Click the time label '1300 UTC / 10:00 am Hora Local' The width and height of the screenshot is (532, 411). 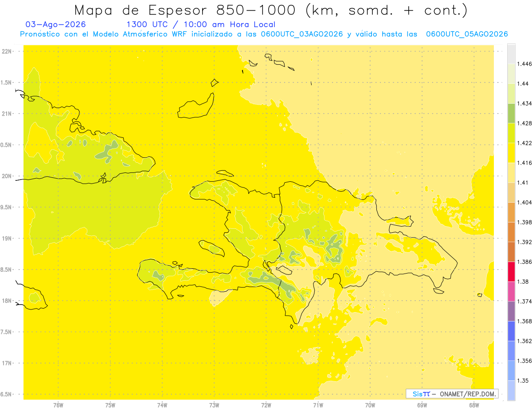[201, 24]
